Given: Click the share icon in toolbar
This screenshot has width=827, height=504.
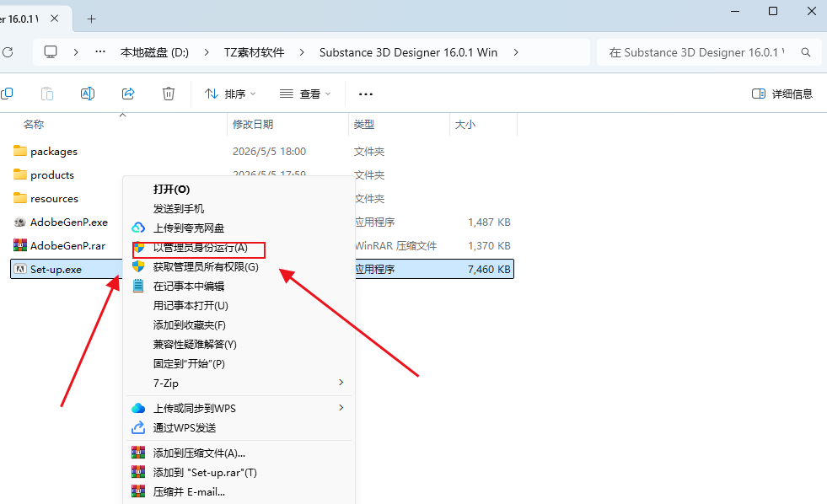Looking at the screenshot, I should pyautogui.click(x=128, y=94).
